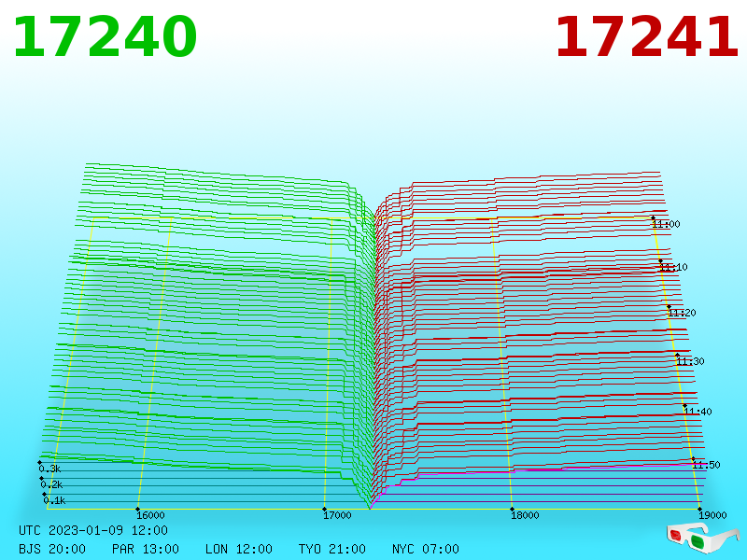Click the red ask price 17241
747x560 pixels.
pos(646,37)
